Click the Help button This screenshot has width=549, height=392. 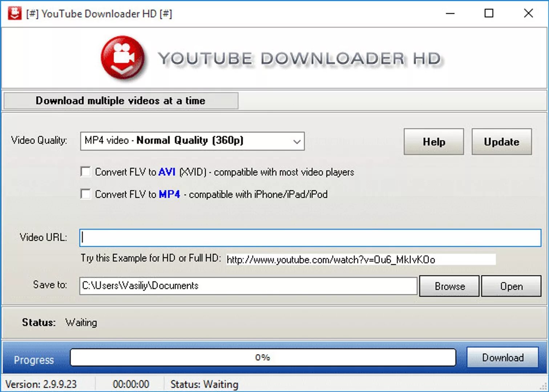coord(434,142)
